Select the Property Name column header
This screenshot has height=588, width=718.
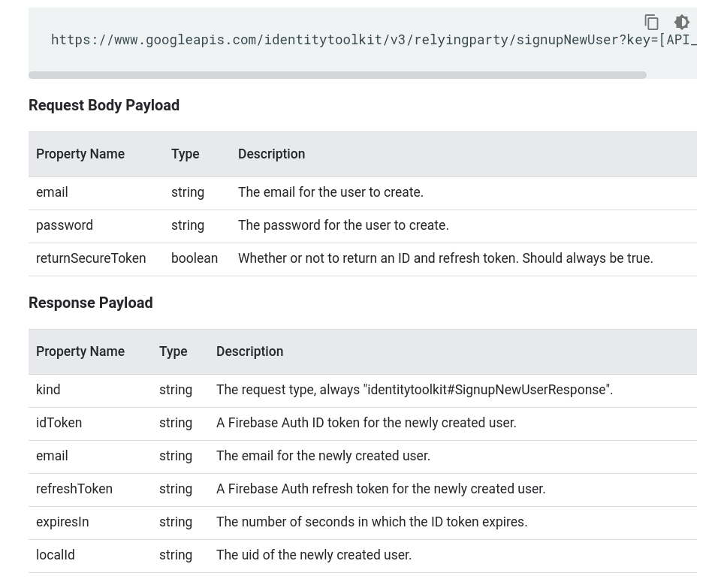[80, 154]
